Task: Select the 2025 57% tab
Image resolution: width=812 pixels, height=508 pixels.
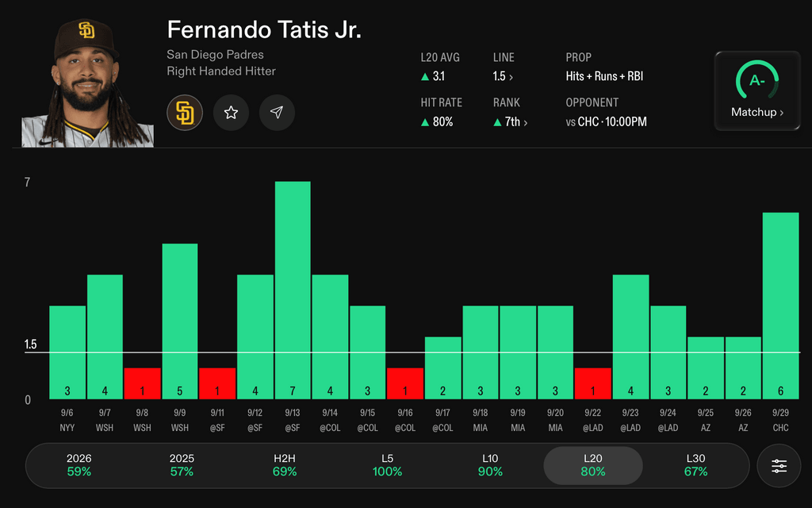Action: (x=182, y=465)
